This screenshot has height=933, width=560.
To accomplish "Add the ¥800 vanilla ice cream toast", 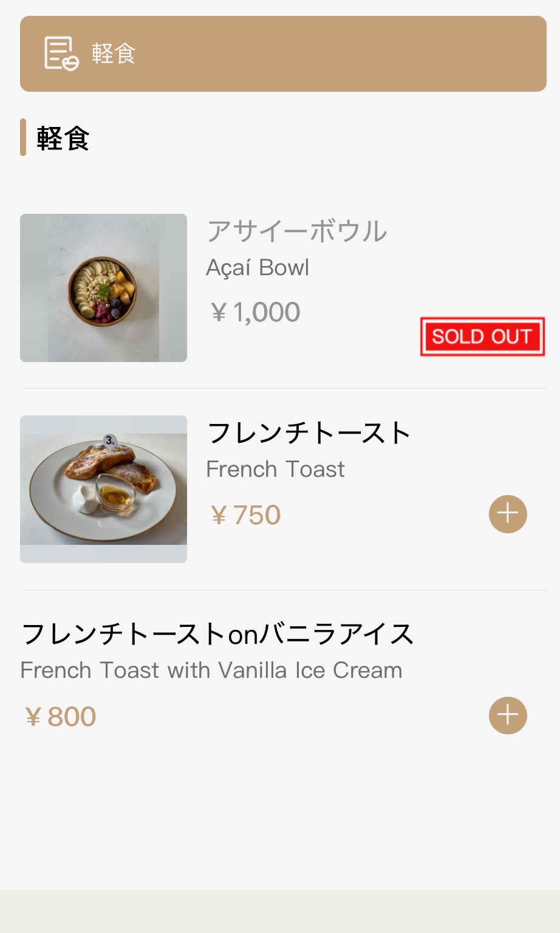I will click(x=508, y=716).
